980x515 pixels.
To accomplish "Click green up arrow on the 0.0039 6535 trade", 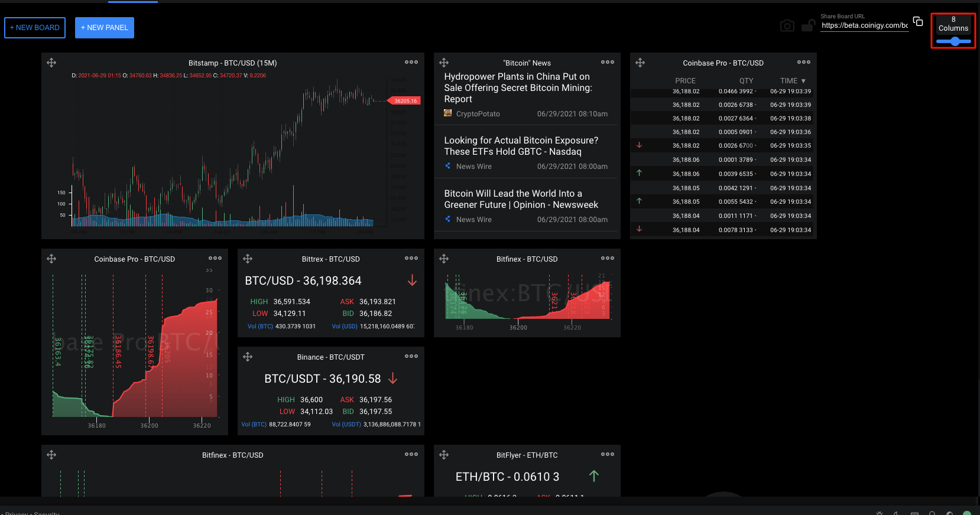I will click(x=639, y=173).
